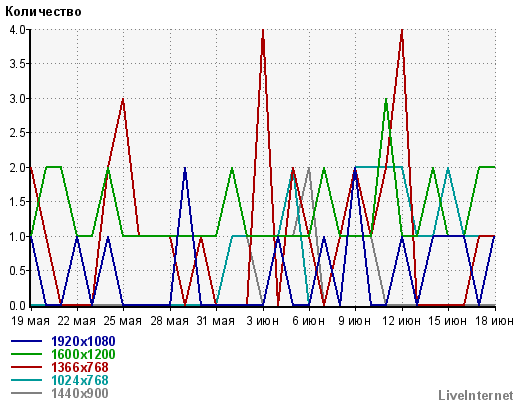Click the 12 июн date axis label
This screenshot has height=405, width=520.
click(x=401, y=321)
